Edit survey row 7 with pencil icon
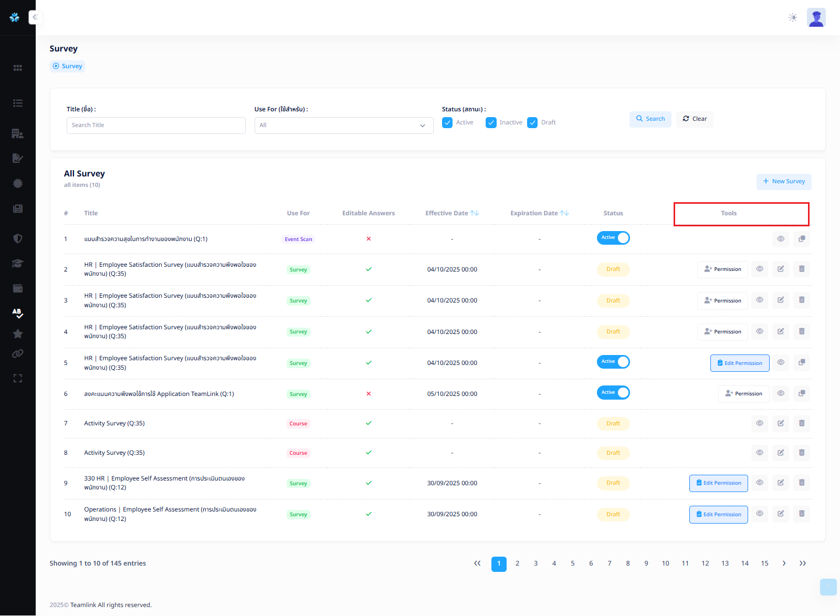The width and height of the screenshot is (840, 616). point(780,423)
